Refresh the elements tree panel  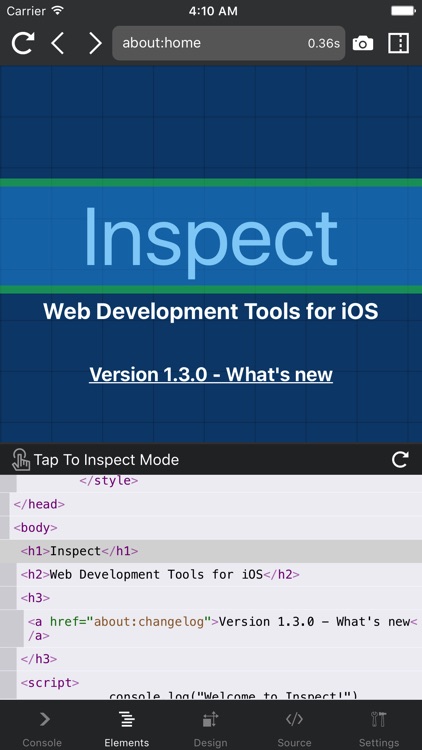(400, 460)
